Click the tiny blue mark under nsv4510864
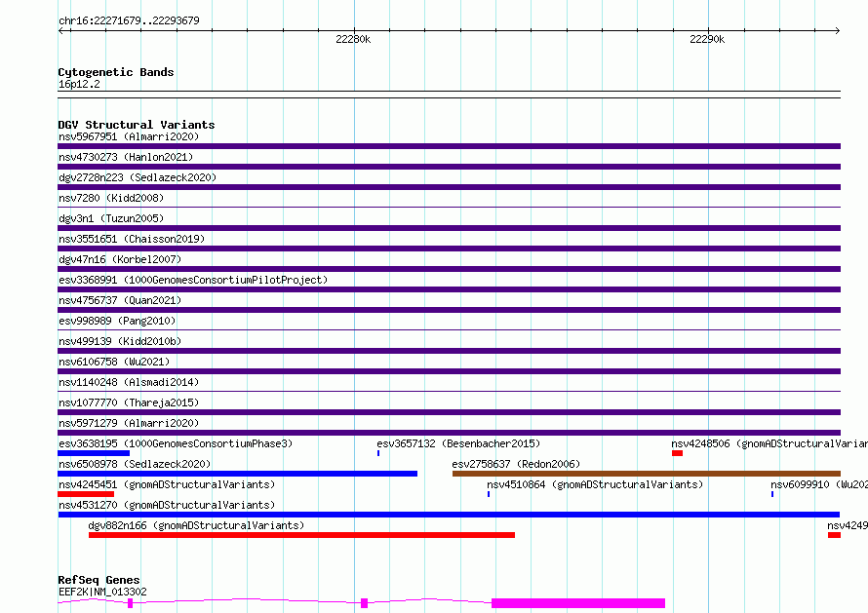 [489, 494]
